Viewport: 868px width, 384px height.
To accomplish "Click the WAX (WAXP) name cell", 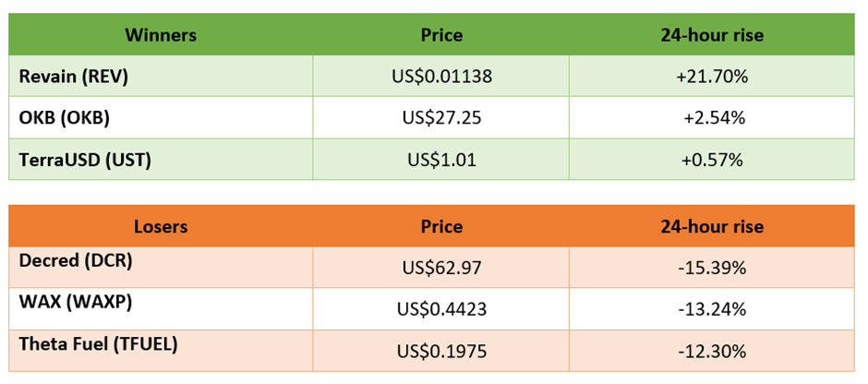I will (161, 308).
